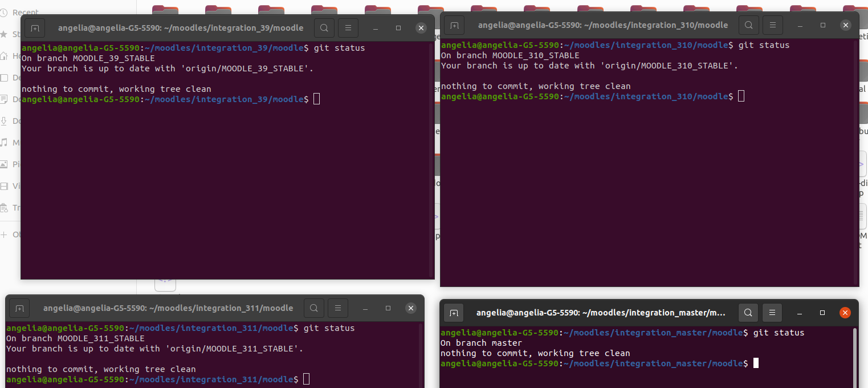Open hamburger menu of integration_311 terminal
Viewport: 868px width, 388px height.
(x=337, y=308)
